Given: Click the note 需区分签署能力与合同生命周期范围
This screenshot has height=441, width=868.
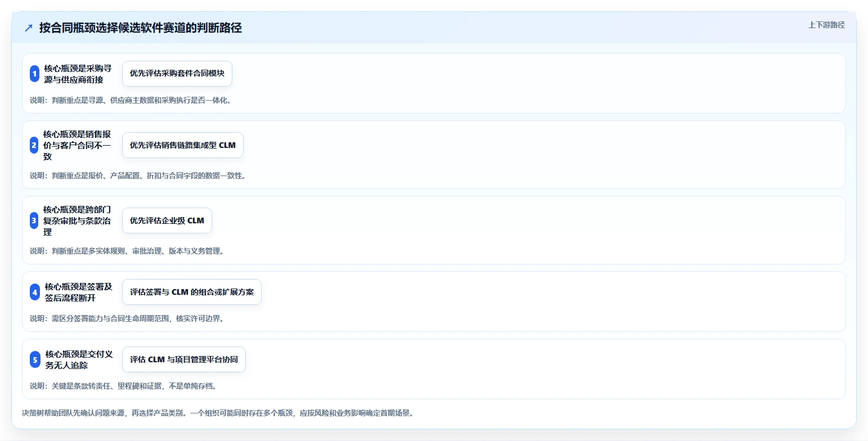Looking at the screenshot, I should (x=127, y=318).
